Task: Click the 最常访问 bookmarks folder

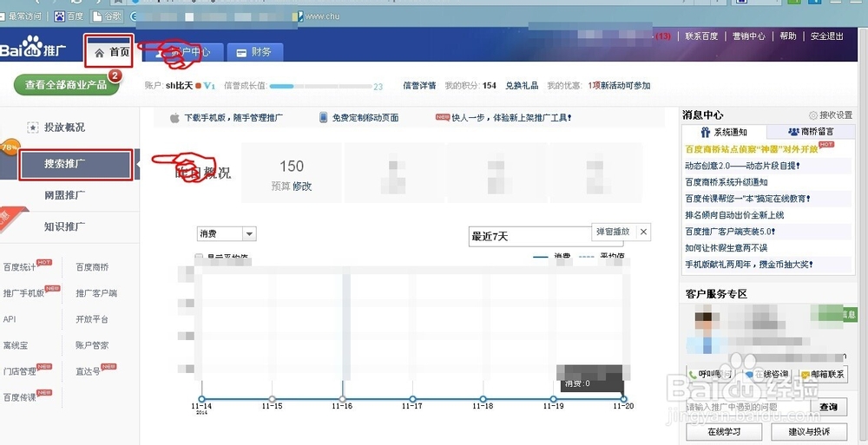Action: click(21, 16)
